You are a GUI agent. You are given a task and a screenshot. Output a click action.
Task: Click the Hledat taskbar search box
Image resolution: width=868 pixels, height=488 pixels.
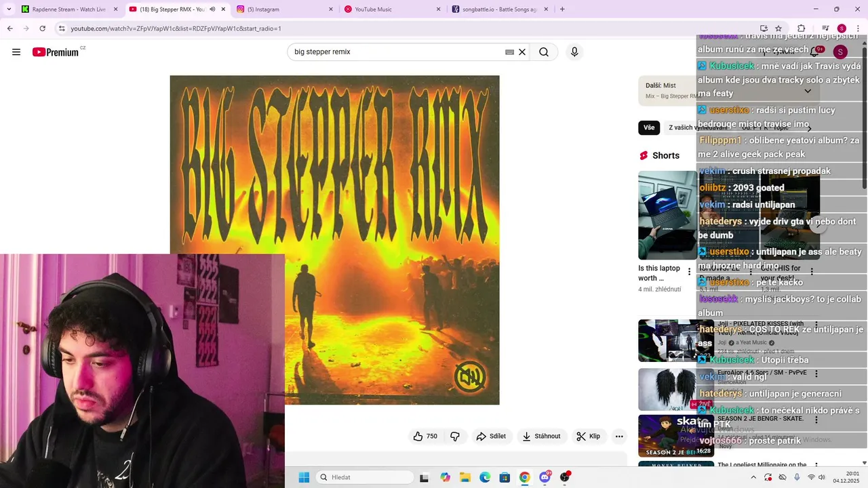click(x=365, y=477)
